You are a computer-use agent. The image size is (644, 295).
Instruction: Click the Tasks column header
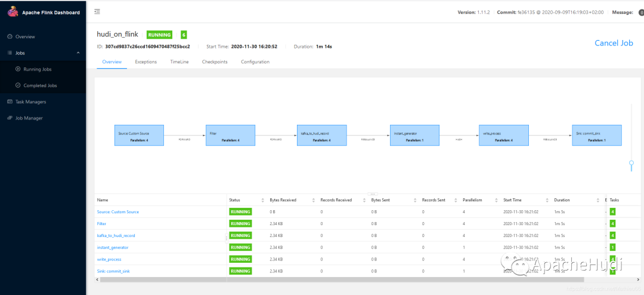point(614,200)
